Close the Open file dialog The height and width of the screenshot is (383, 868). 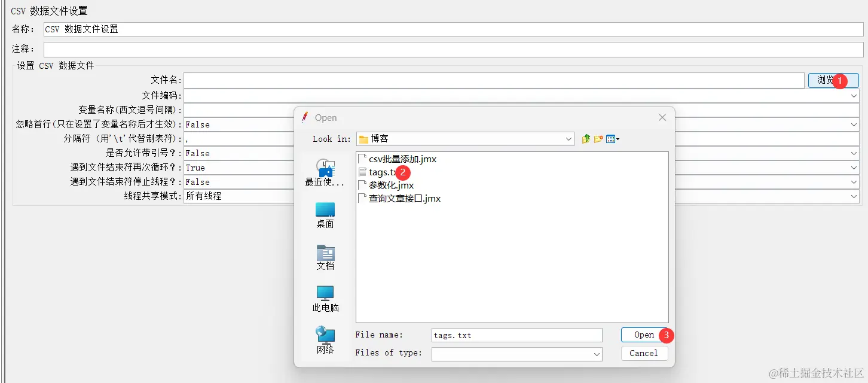pyautogui.click(x=662, y=118)
